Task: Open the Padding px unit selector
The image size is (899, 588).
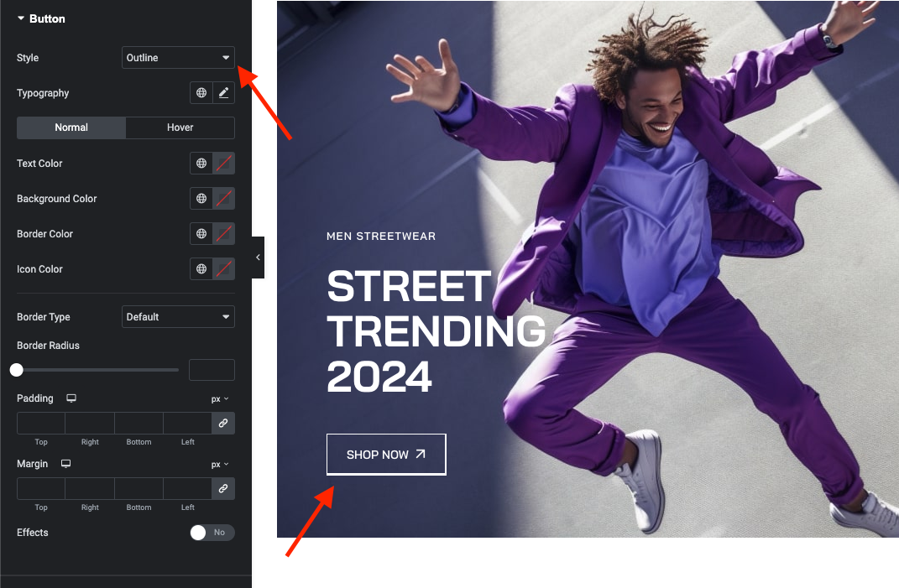Action: [220, 399]
